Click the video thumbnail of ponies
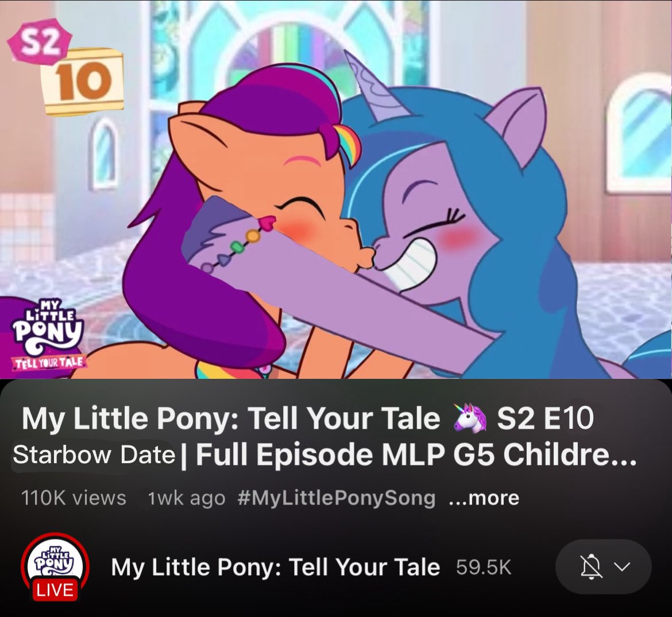This screenshot has width=672, height=617. (x=336, y=189)
